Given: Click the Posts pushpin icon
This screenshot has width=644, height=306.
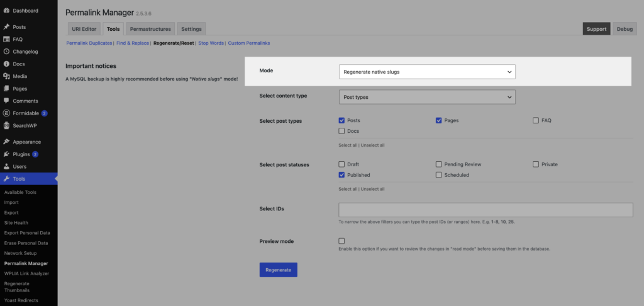Looking at the screenshot, I should coord(6,27).
